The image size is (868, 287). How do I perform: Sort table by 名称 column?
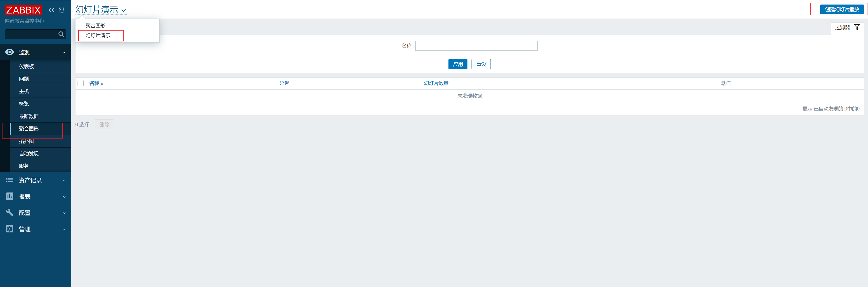[96, 83]
